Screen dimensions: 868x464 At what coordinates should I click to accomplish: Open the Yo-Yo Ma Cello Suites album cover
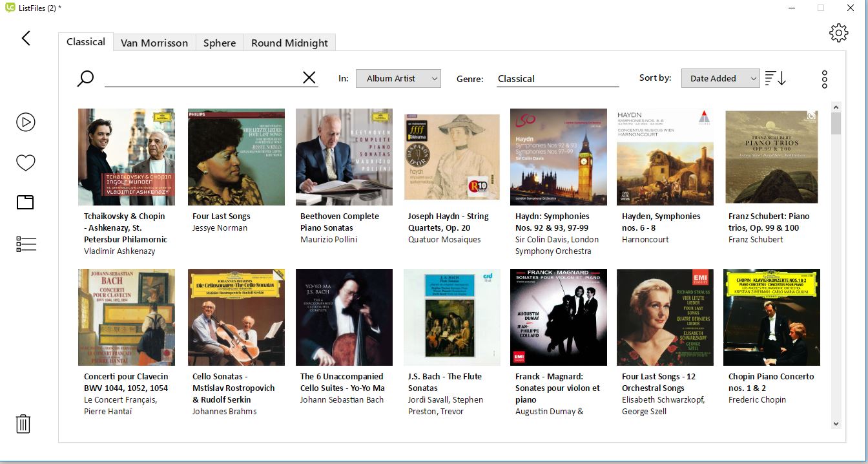click(344, 317)
